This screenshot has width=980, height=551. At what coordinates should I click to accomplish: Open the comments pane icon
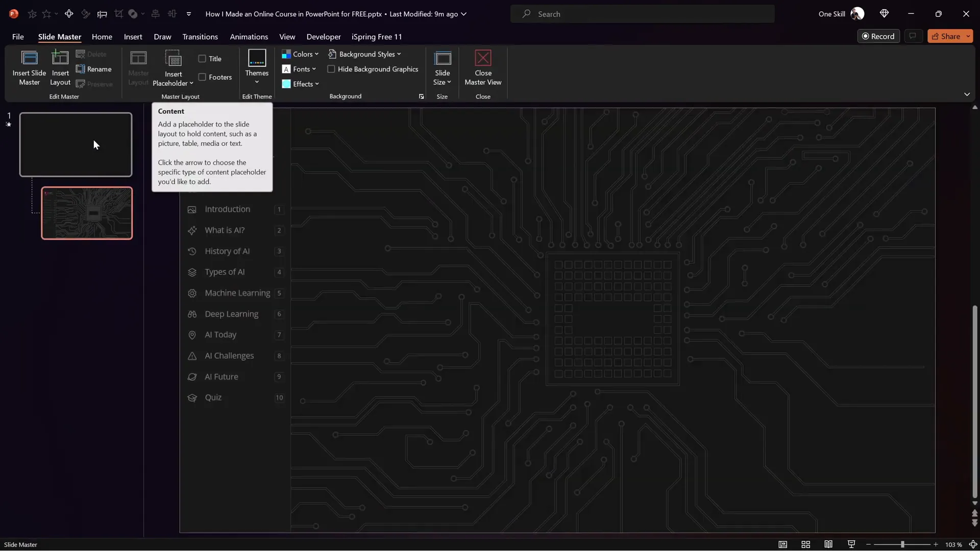click(913, 36)
